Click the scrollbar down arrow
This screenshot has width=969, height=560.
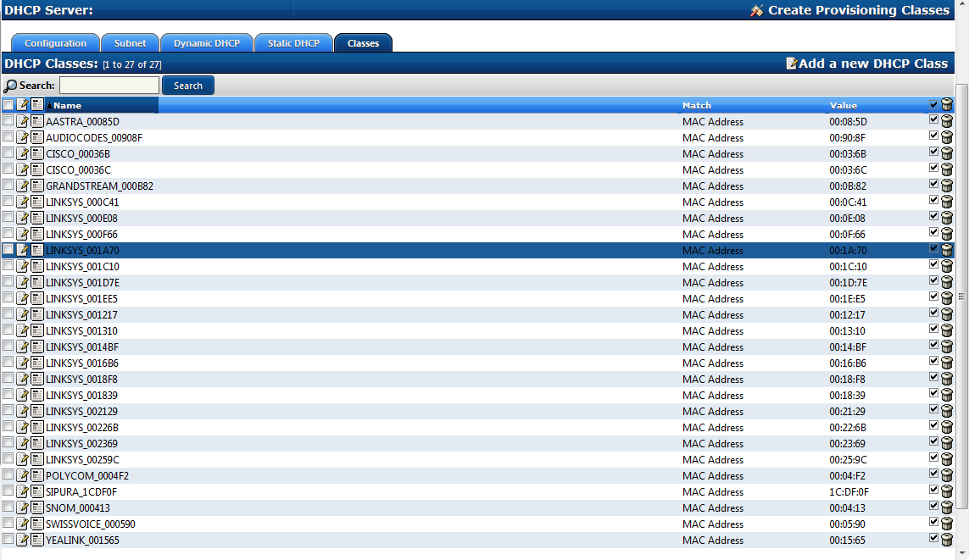pos(961,553)
